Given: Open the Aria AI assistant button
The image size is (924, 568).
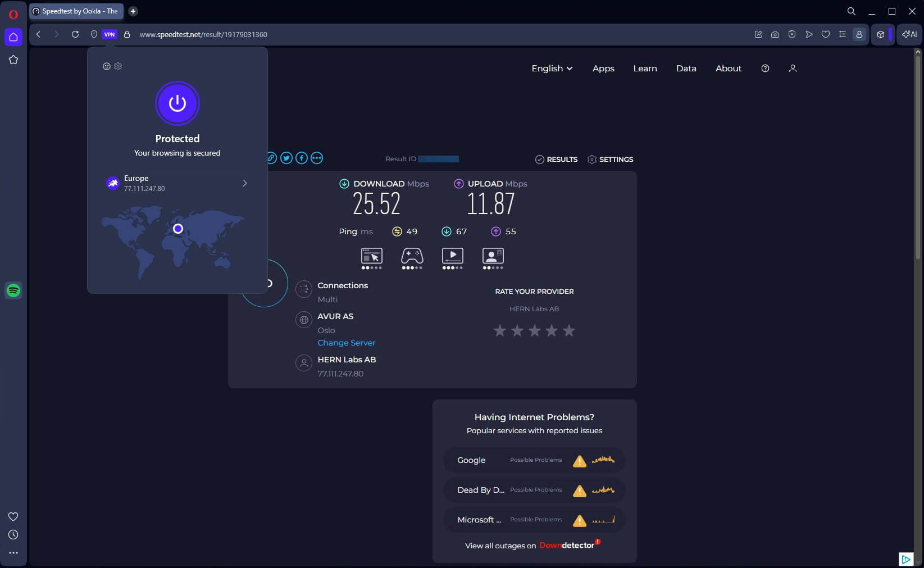Looking at the screenshot, I should coord(909,34).
